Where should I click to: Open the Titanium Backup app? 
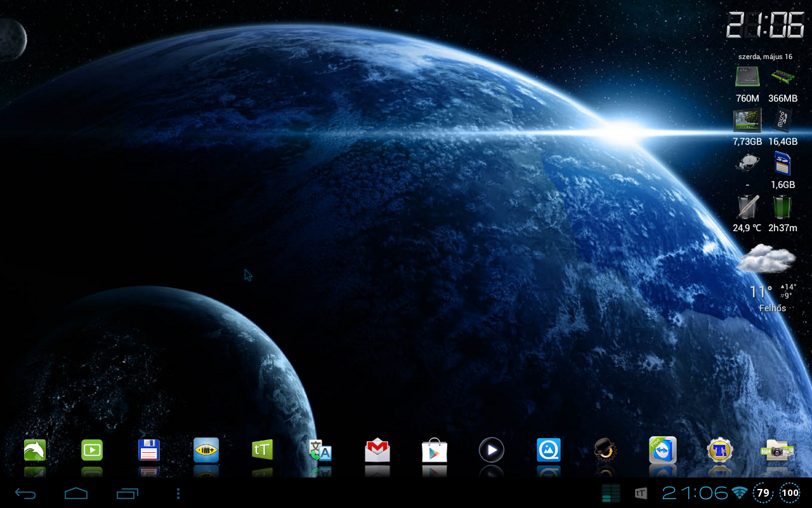point(720,450)
